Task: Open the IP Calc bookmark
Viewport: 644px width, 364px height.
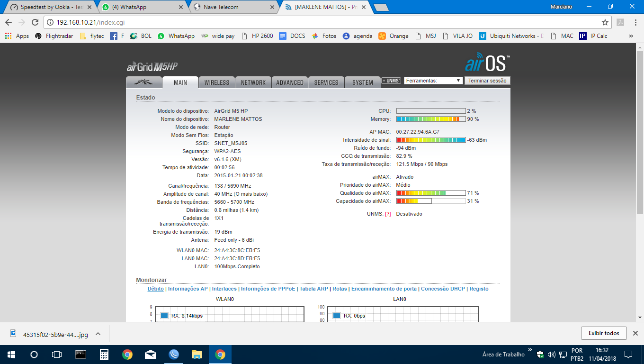Action: coord(593,36)
